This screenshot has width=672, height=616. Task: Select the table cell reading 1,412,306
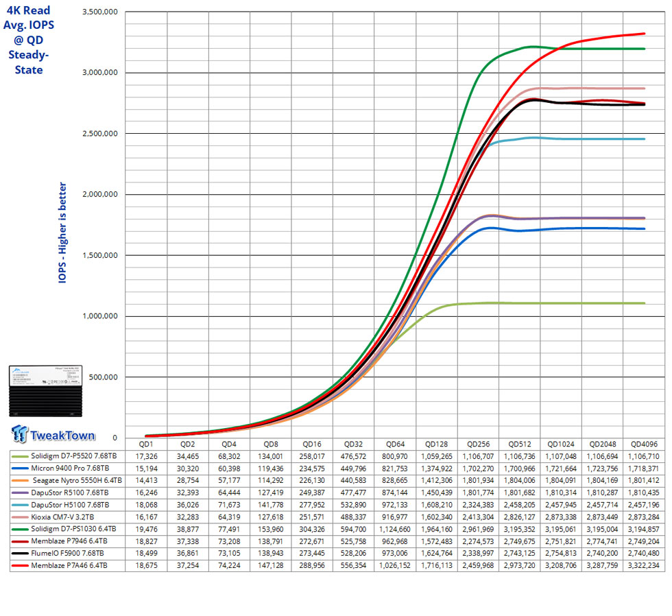pos(437,481)
